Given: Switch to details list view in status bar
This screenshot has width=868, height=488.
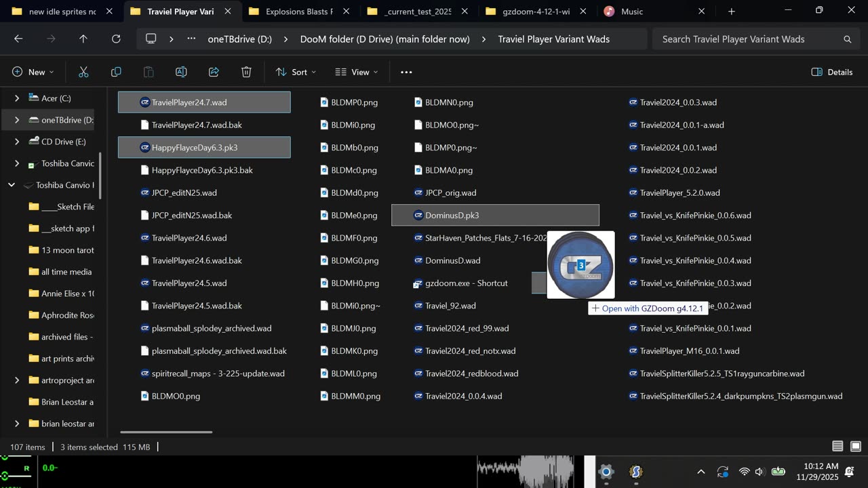Looking at the screenshot, I should click(837, 447).
